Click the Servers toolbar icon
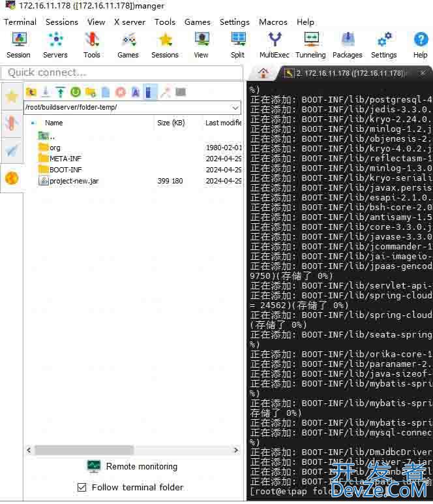Image resolution: width=433 pixels, height=504 pixels. click(55, 45)
